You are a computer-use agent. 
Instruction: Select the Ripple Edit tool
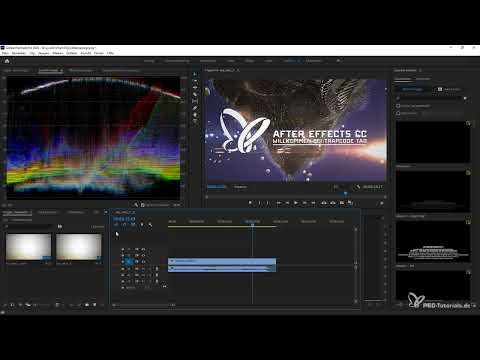tap(196, 87)
